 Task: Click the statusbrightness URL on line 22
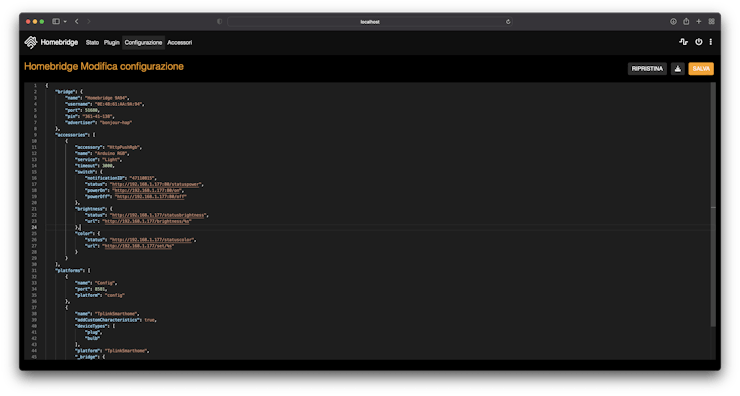pos(158,215)
